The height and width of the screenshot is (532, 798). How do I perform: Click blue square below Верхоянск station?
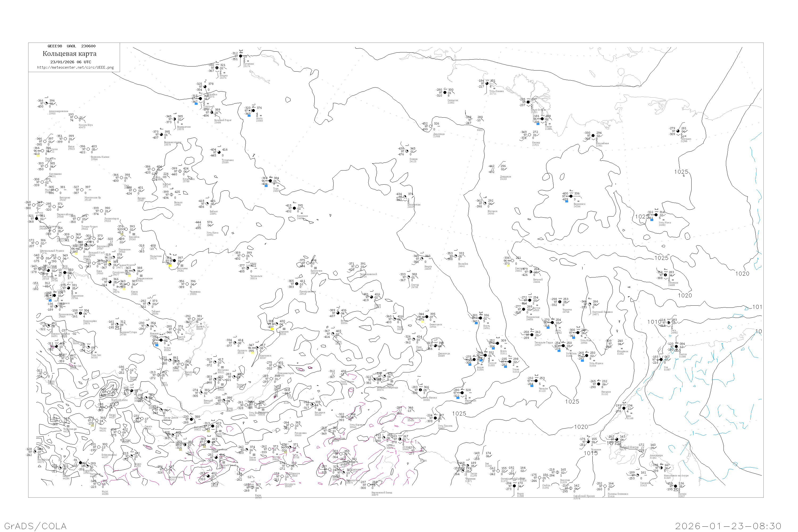(x=567, y=201)
